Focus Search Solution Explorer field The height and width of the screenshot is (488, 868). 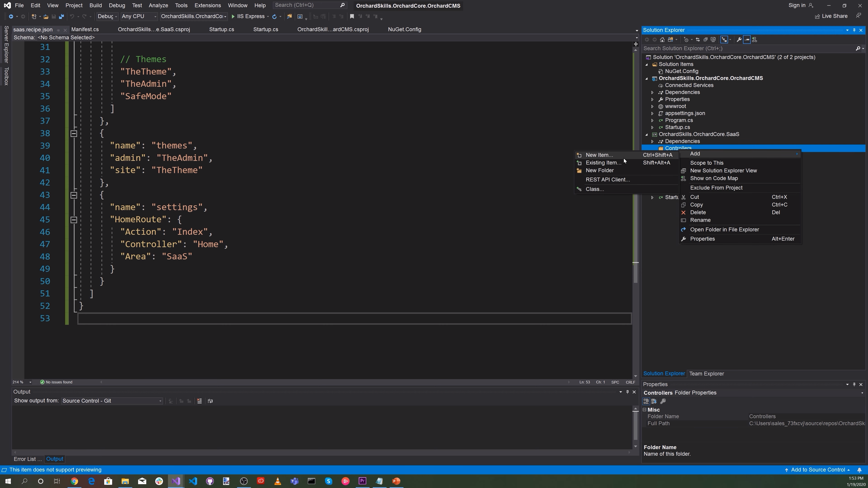(x=749, y=49)
